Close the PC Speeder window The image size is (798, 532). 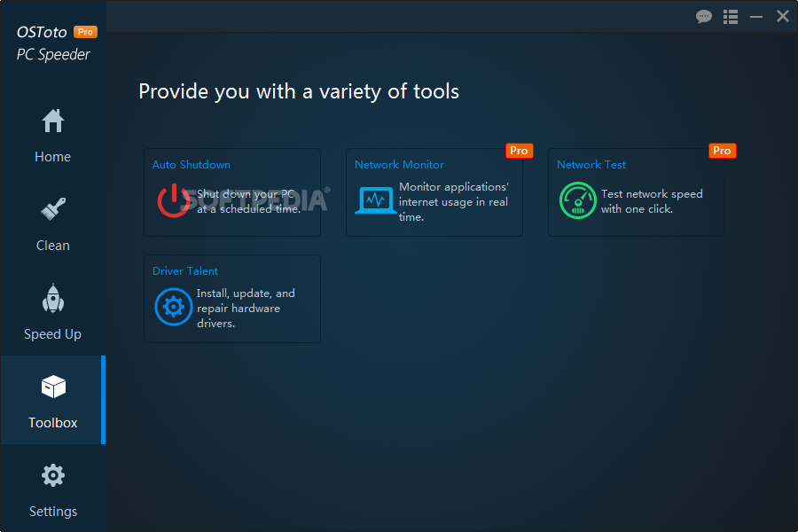point(783,16)
